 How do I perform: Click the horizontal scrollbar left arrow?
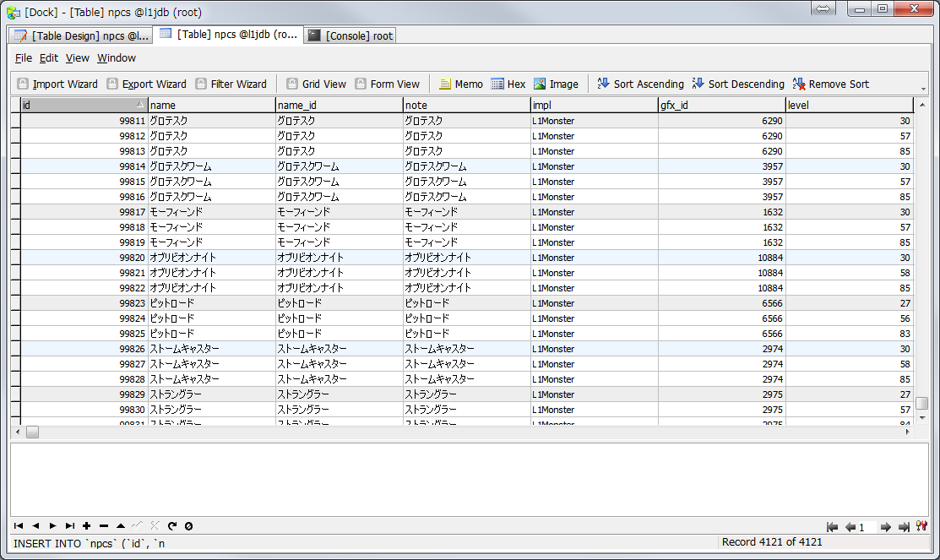pos(18,432)
